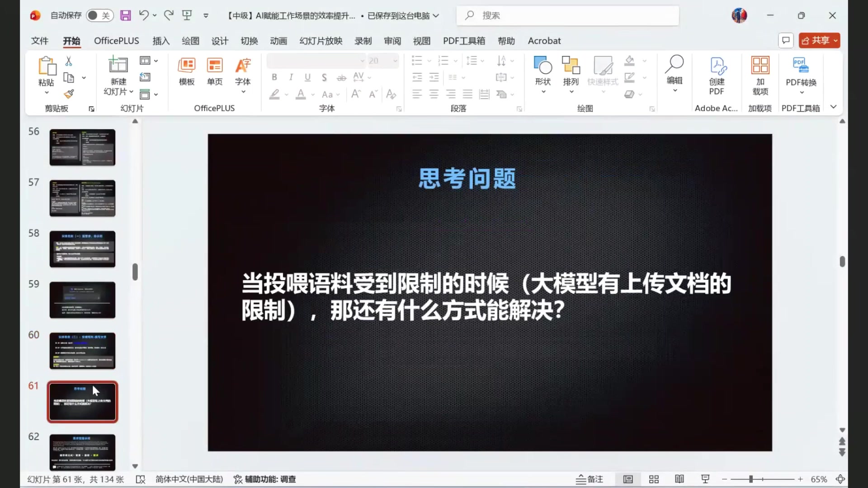868x488 pixels.
Task: Select the Bold formatting icon
Action: [x=274, y=77]
